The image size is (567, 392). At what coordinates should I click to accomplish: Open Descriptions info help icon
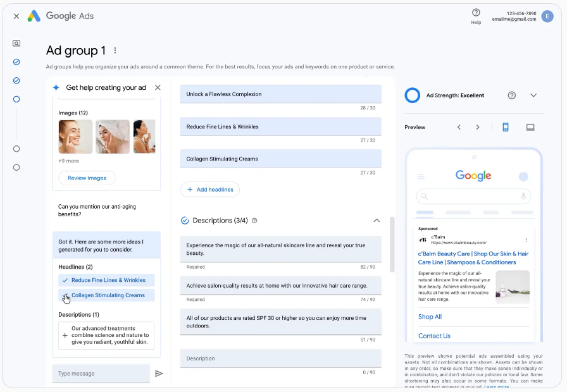pos(254,221)
